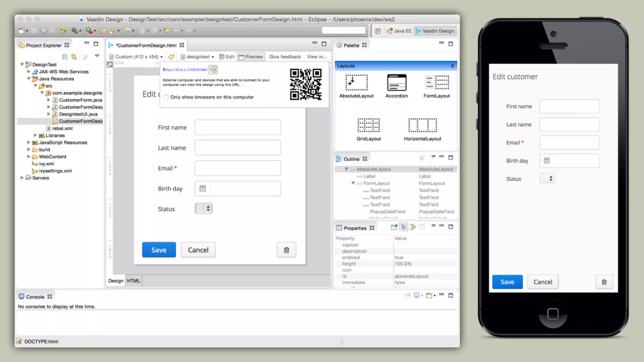Viewport: 644px width, 362px height.
Task: Expand the Servers tree node
Action: 22,178
